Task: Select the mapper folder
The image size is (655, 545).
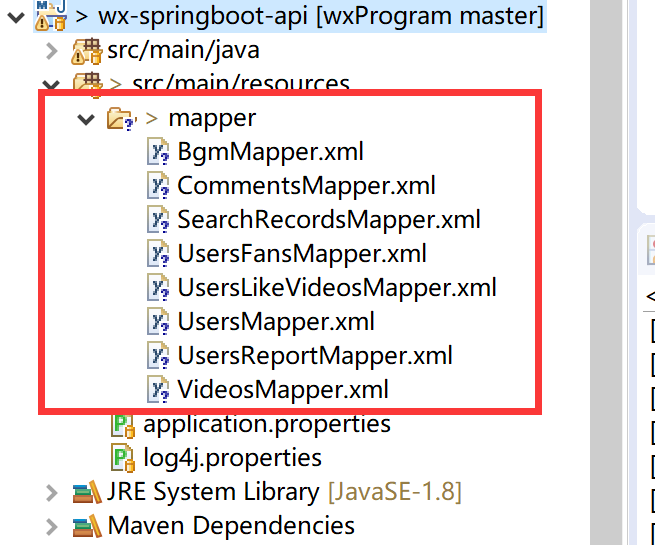Action: (x=212, y=118)
